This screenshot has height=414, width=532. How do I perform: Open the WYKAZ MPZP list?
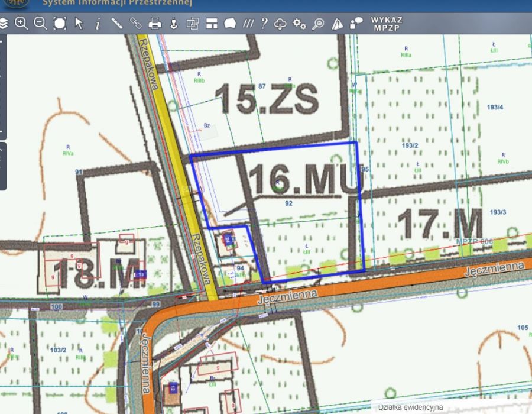tap(387, 24)
